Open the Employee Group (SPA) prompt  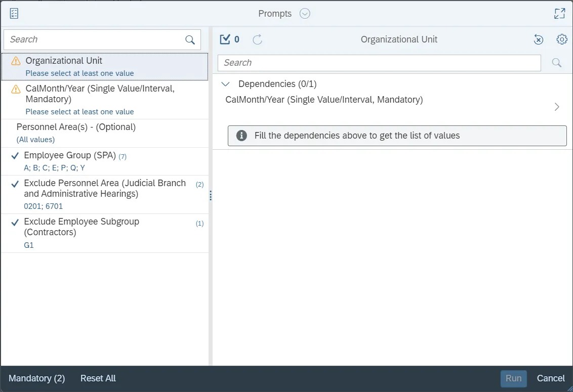coord(104,161)
